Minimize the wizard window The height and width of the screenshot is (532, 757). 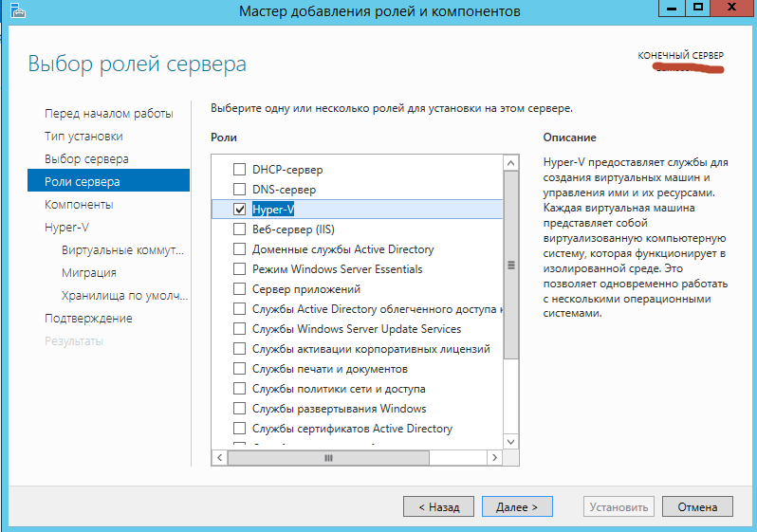click(x=672, y=8)
